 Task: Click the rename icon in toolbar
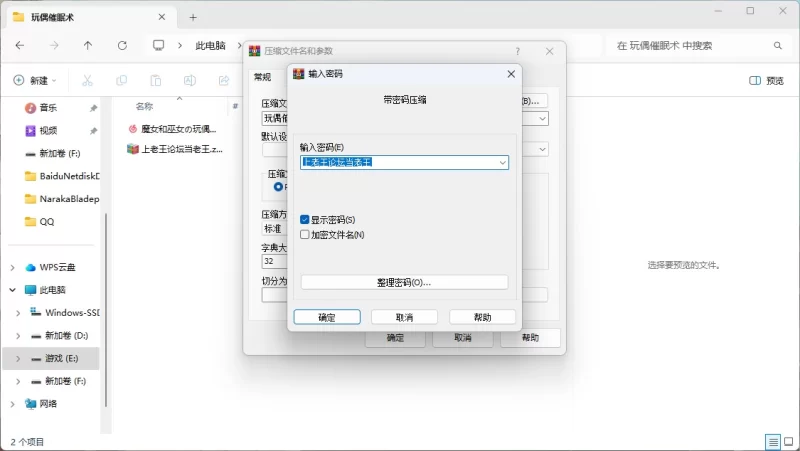190,80
